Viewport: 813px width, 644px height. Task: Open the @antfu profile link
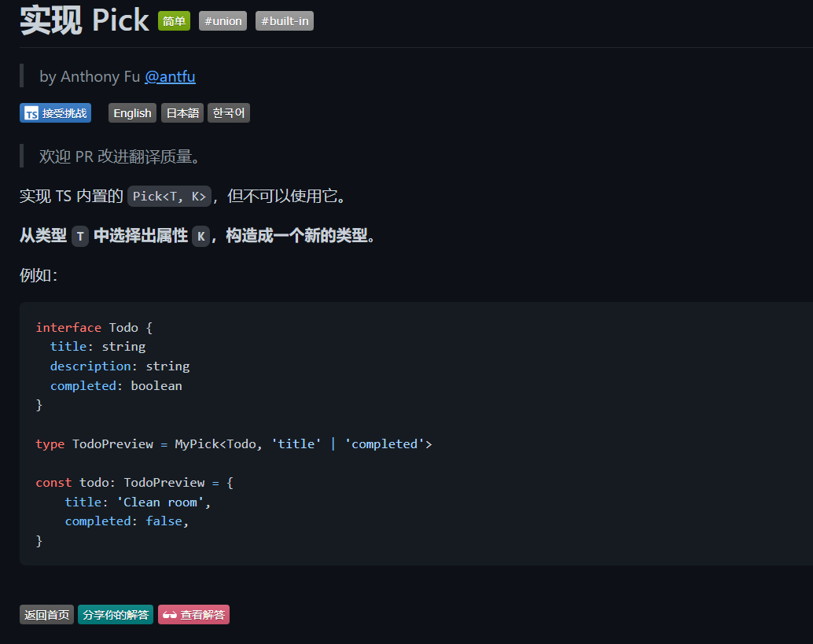(x=170, y=76)
